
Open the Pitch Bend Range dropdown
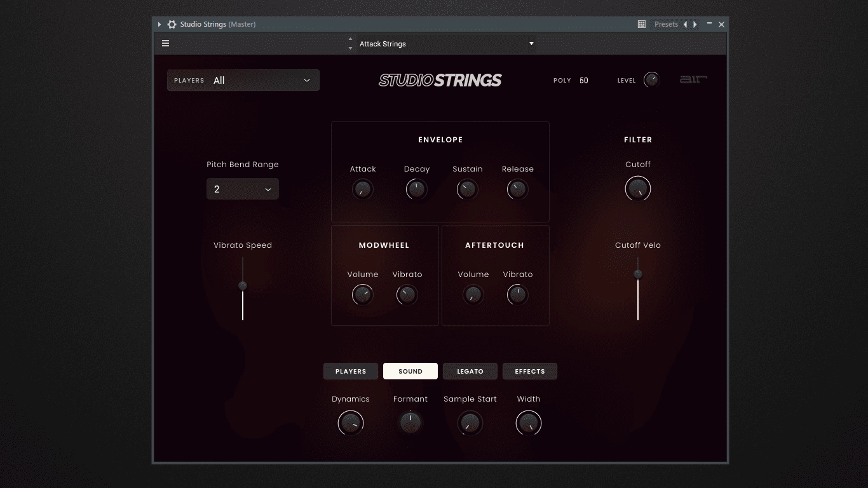tap(243, 189)
